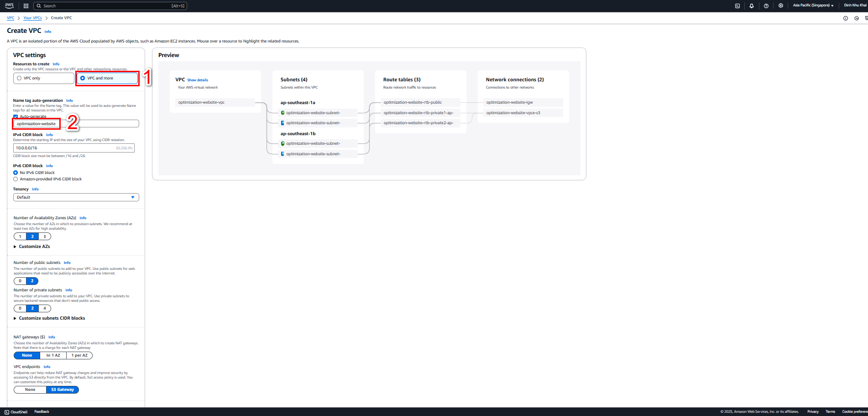Screen dimensions: 868x416
Task: Click the name tag field optimization-website
Action: tap(76, 124)
